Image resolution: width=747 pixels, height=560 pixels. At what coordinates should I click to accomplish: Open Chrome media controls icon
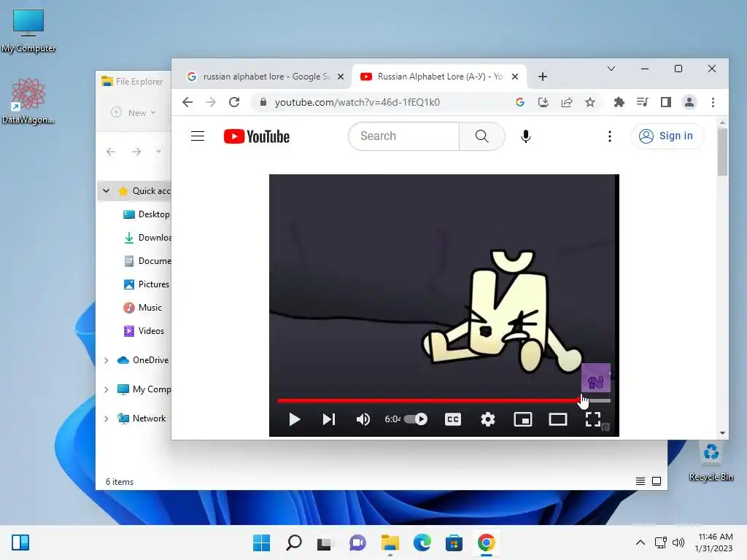click(x=642, y=102)
